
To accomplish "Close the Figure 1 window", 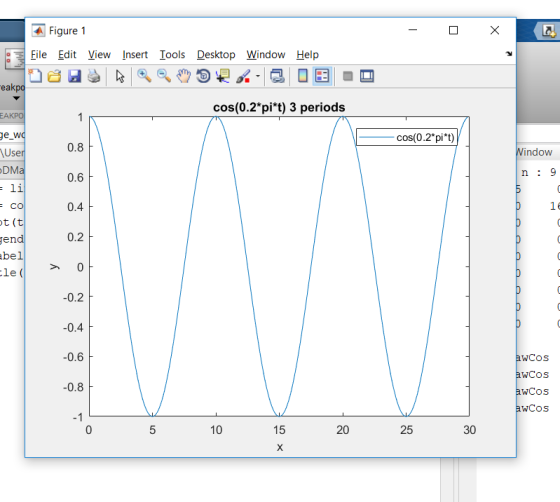I will [x=495, y=30].
